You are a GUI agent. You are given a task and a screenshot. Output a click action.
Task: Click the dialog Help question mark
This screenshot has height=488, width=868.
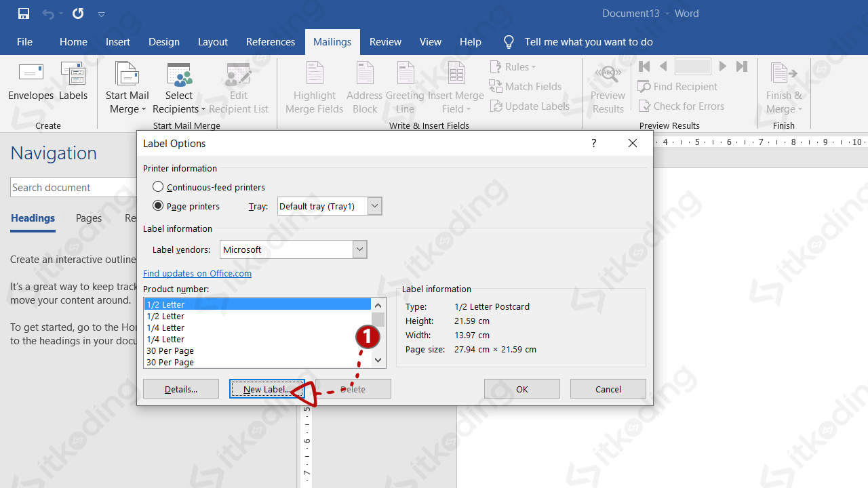[594, 144]
